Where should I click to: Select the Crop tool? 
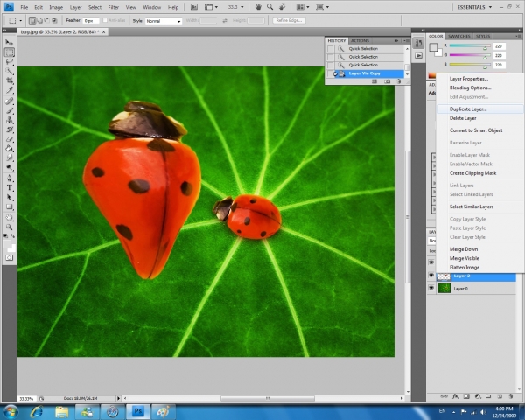tap(10, 80)
